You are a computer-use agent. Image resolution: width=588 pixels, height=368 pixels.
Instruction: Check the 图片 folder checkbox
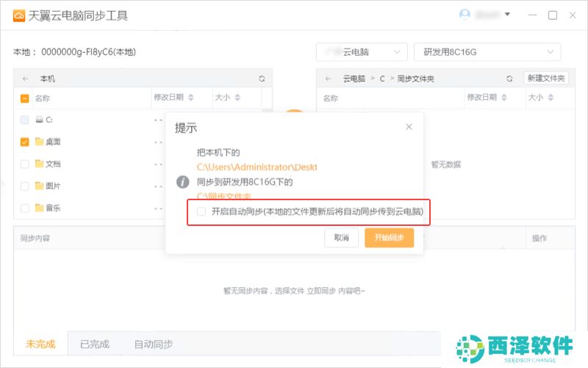point(24,186)
